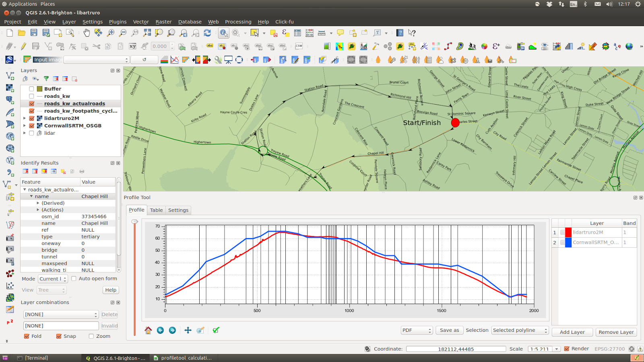
Task: Click the Refresh map icon
Action: (x=207, y=33)
